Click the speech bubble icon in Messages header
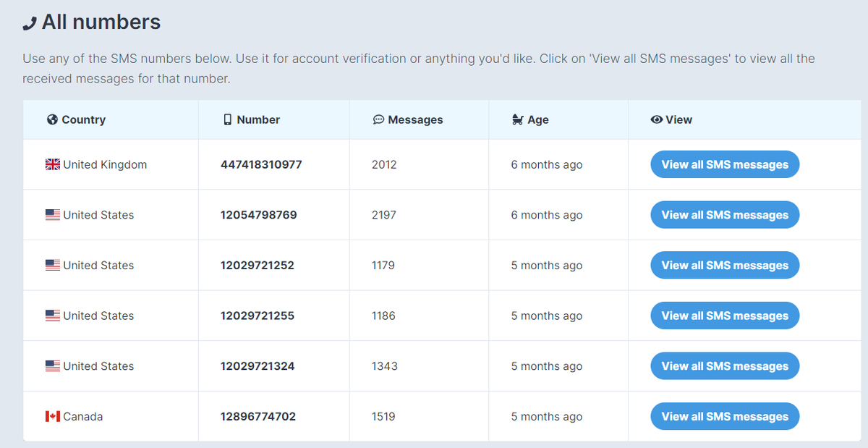The width and height of the screenshot is (868, 448). coord(378,119)
